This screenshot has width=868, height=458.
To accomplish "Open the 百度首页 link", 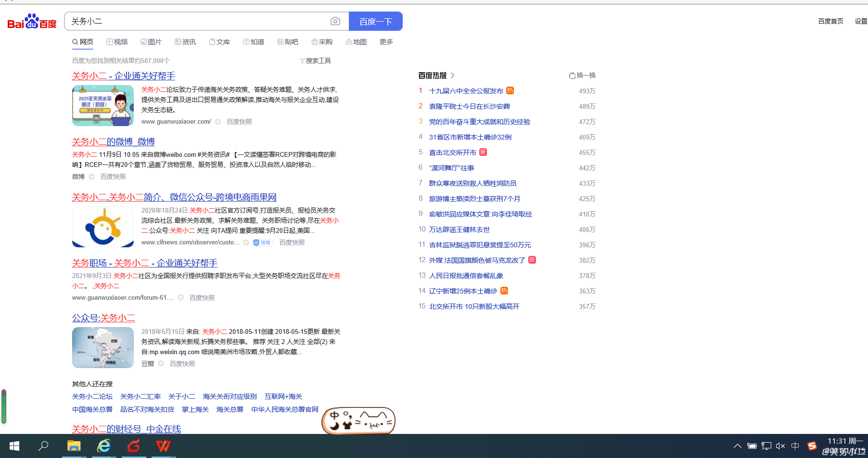I will 830,21.
